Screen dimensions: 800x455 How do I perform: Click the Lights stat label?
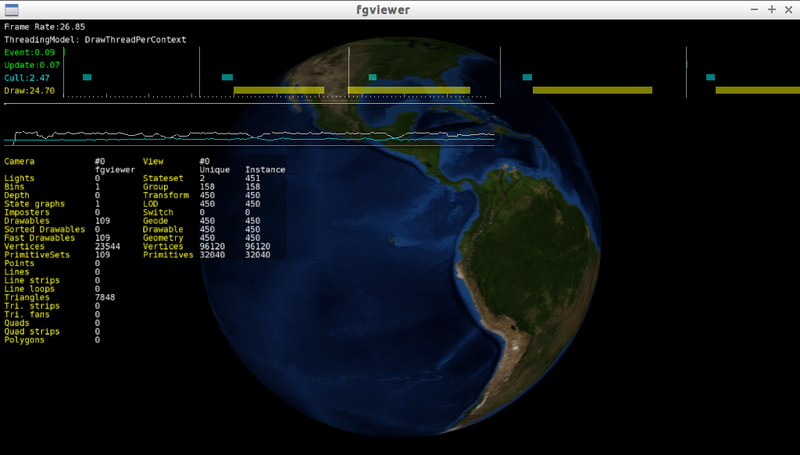(x=19, y=179)
